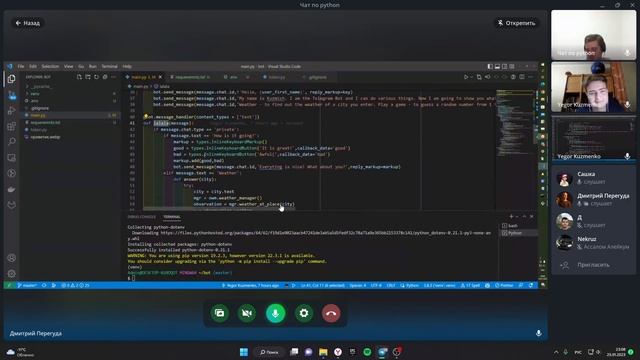This screenshot has height=360, width=640.
Task: Click master branch in status bar
Action: 27,285
